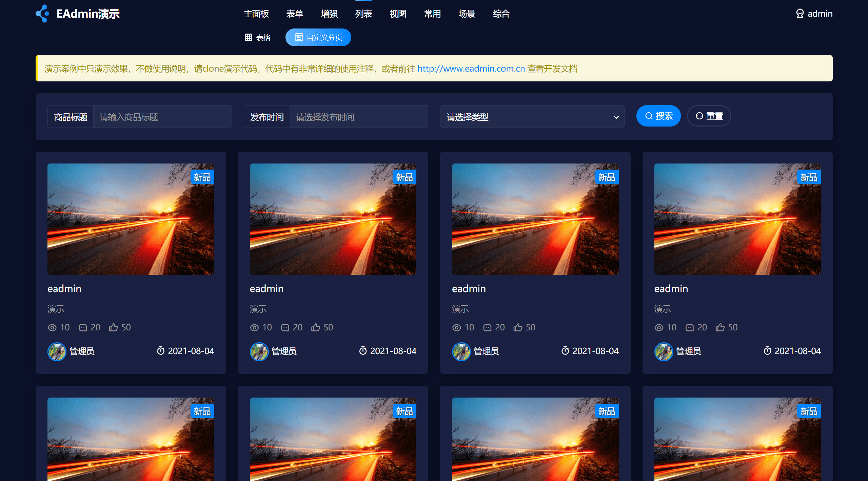Click the 管理员 avatar on first card
868x481 pixels.
[57, 351]
